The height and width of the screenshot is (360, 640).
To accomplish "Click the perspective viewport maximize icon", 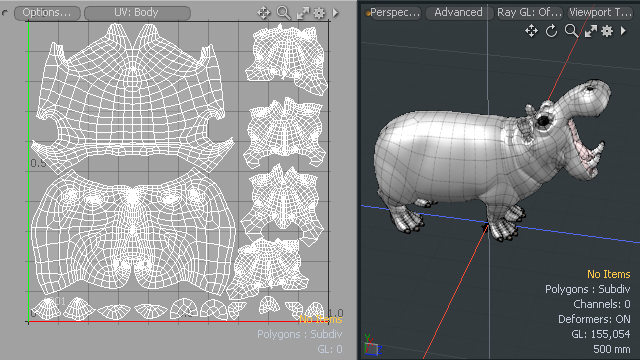I will tap(591, 31).
